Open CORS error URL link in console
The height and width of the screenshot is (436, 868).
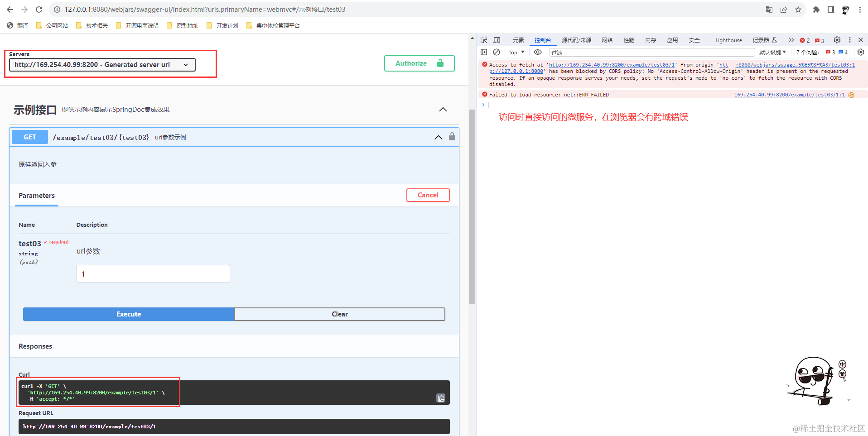pyautogui.click(x=612, y=65)
